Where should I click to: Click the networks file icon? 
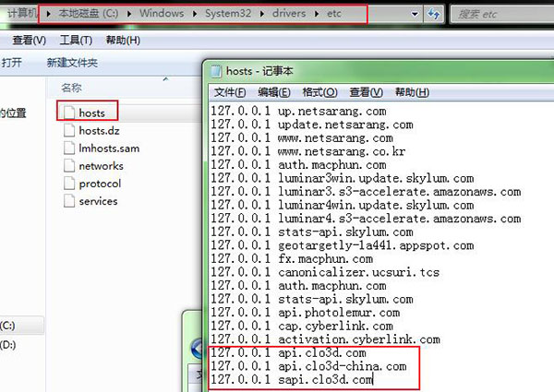69,165
